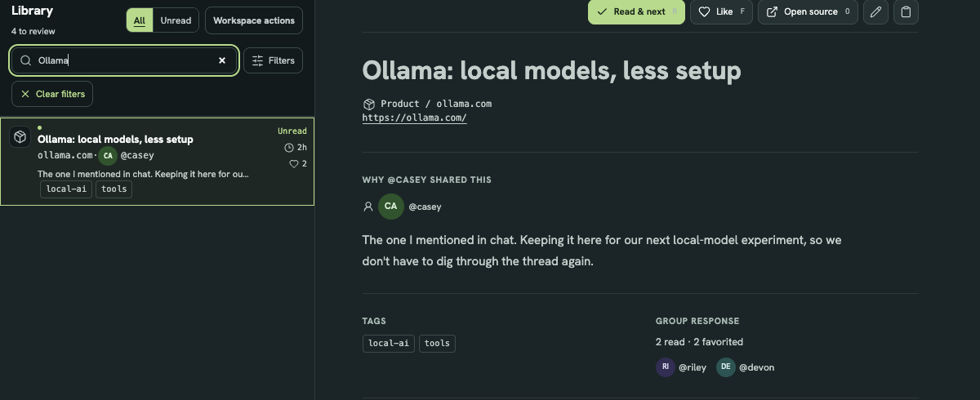This screenshot has height=400, width=980.
Task: Click the local-ai tag under Tags
Action: tap(389, 343)
